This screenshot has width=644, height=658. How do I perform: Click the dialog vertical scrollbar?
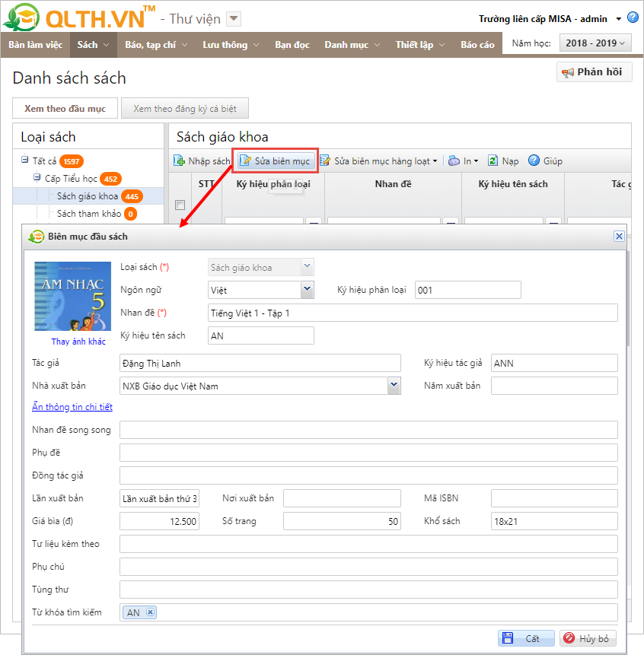click(627, 299)
